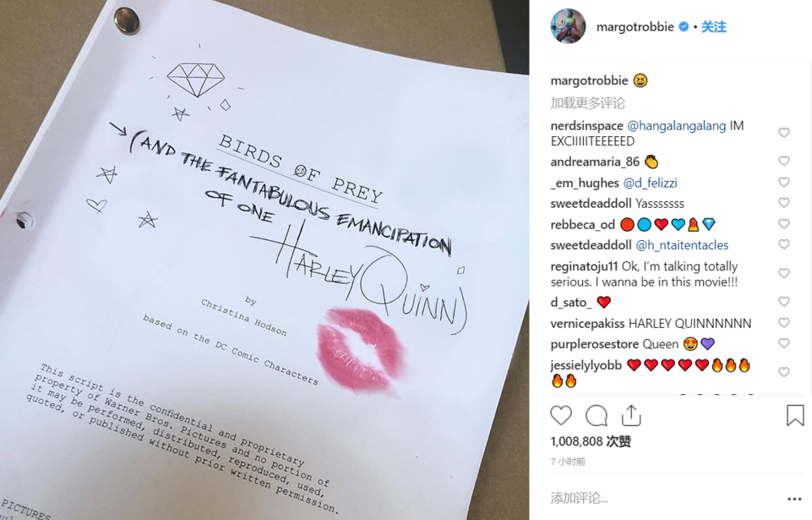Open the @d_felizzi mention link

(650, 183)
